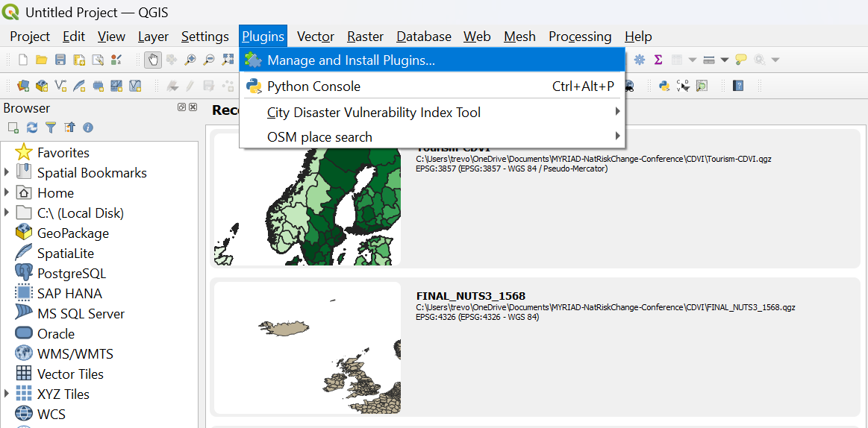Select the Zoom Out magnifier tool
This screenshot has height=428, width=868.
click(x=209, y=60)
